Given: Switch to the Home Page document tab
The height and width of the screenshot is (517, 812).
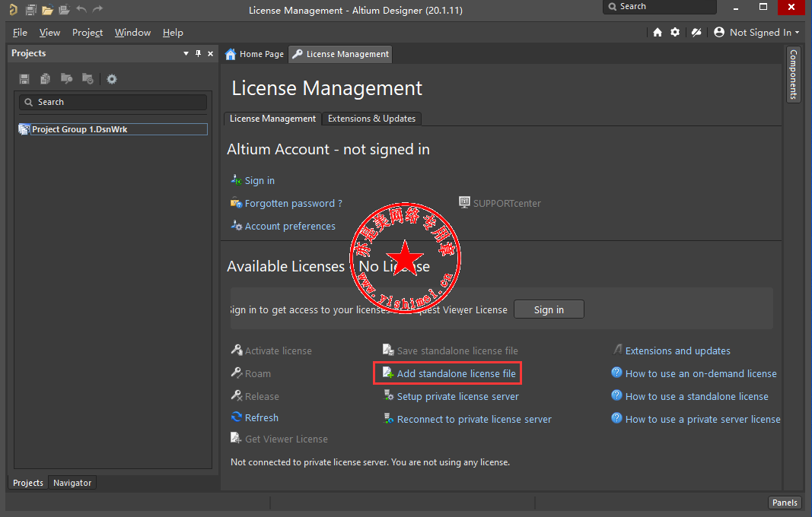Looking at the screenshot, I should 255,54.
